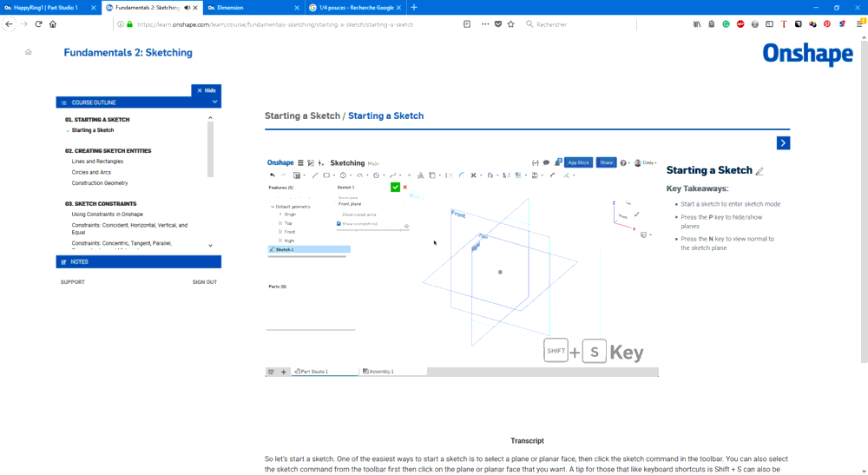Click the edit pencil next to Starting a Sketch
Screen dimensions: 868x475
pos(759,171)
